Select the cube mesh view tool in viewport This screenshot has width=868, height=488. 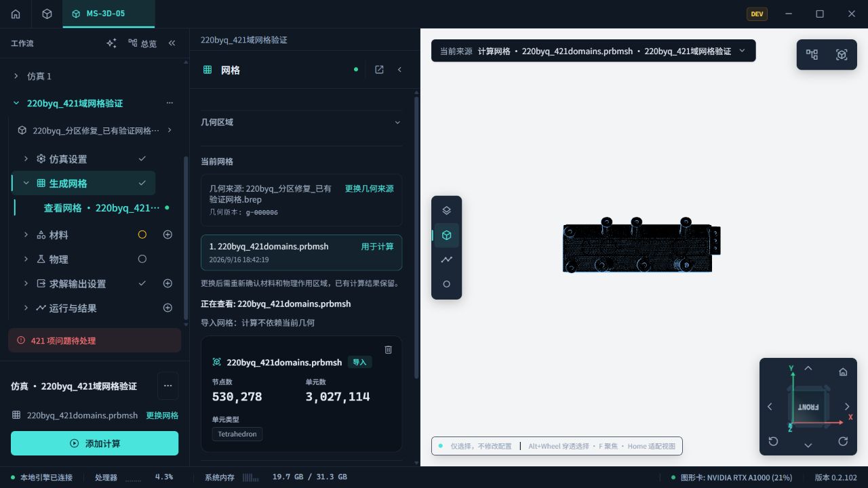pos(446,235)
